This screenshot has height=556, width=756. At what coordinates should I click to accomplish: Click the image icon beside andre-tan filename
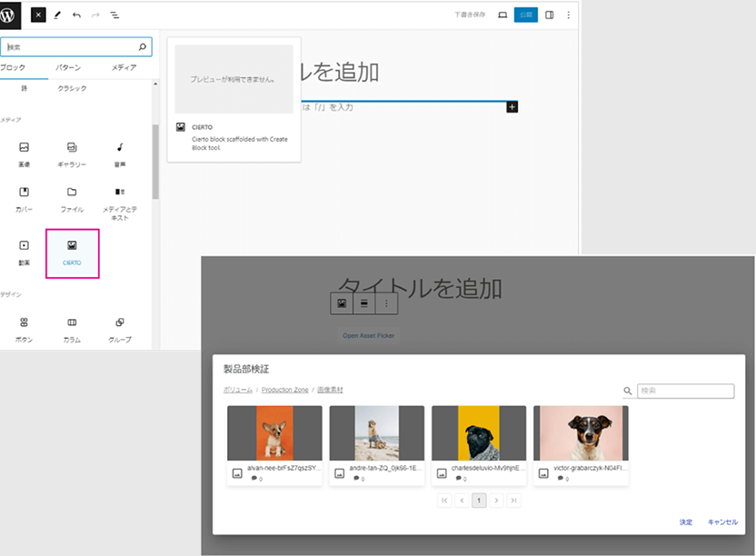[x=340, y=473]
